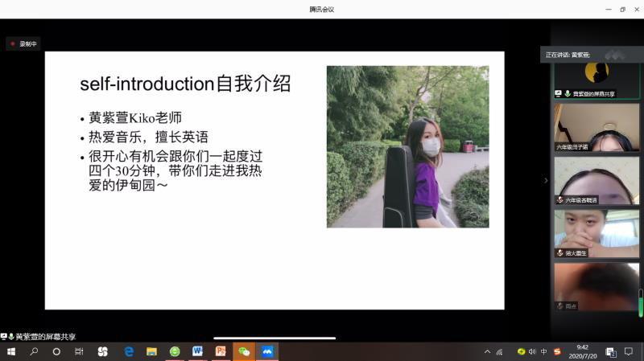Click the muted mic icon on the forehead tile
Image resolution: width=644 pixels, height=361 pixels.
pyautogui.click(x=559, y=200)
